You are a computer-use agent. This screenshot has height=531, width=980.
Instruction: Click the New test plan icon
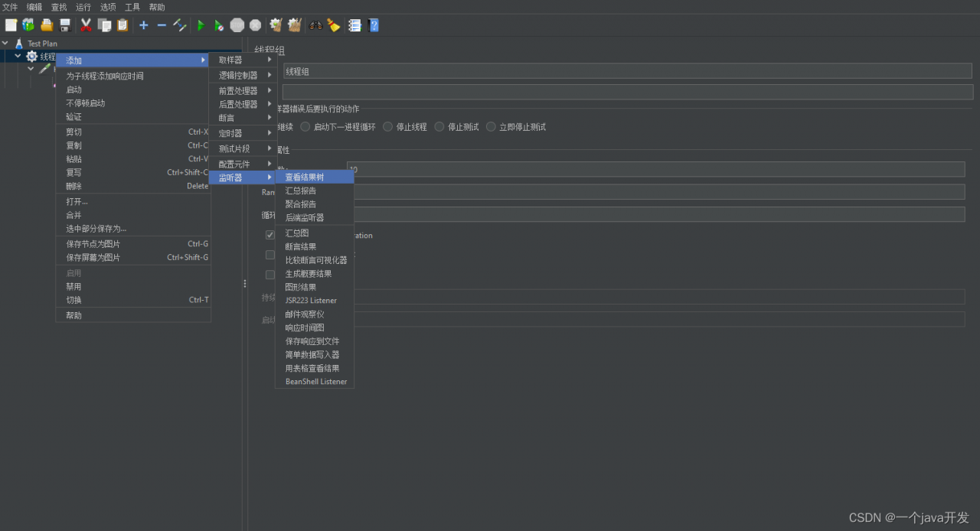11,25
